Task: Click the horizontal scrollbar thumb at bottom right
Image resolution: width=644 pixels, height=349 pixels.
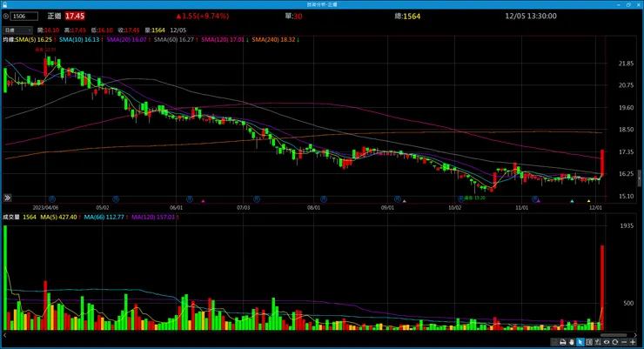Action: coord(614,335)
